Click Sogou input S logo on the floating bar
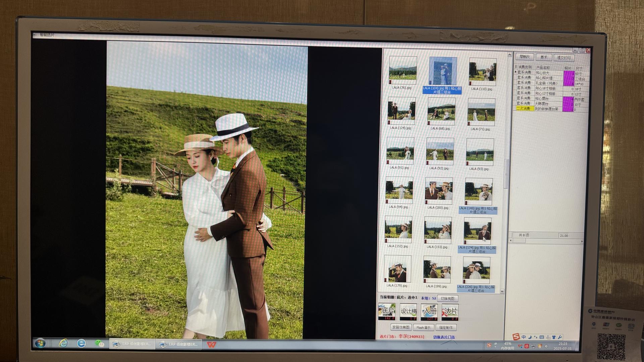The image size is (644, 362). coord(516,337)
